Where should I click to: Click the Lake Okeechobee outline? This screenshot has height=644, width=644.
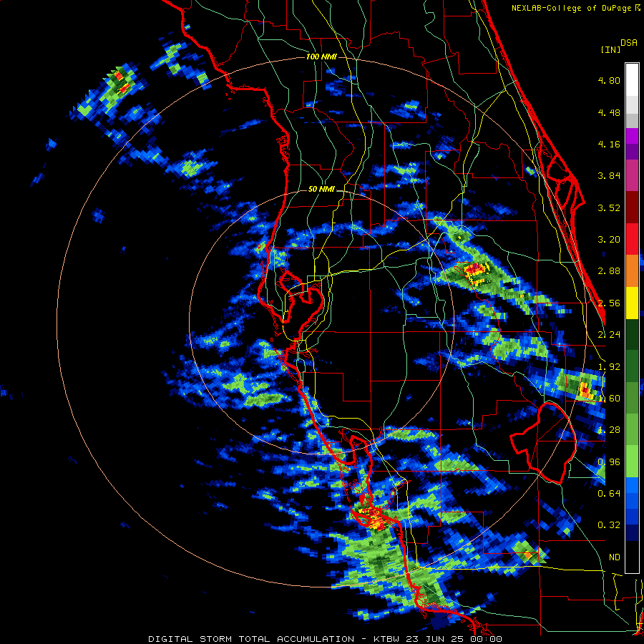(x=543, y=443)
